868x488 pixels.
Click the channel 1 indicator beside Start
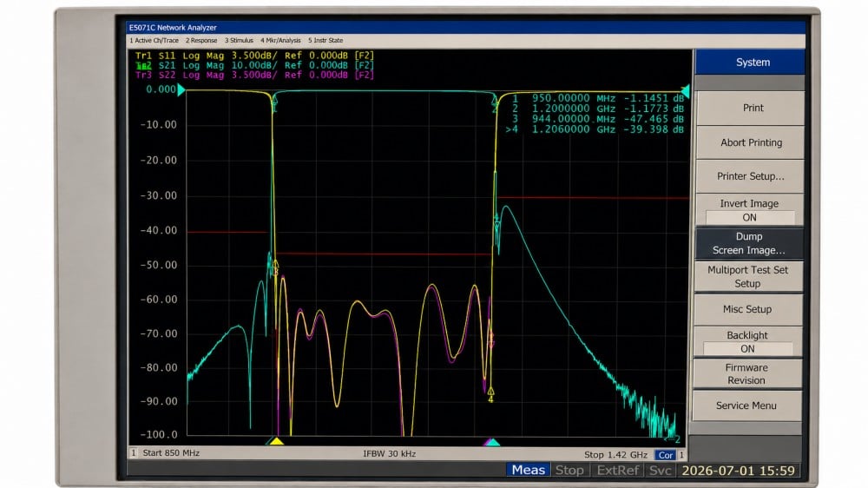click(134, 453)
